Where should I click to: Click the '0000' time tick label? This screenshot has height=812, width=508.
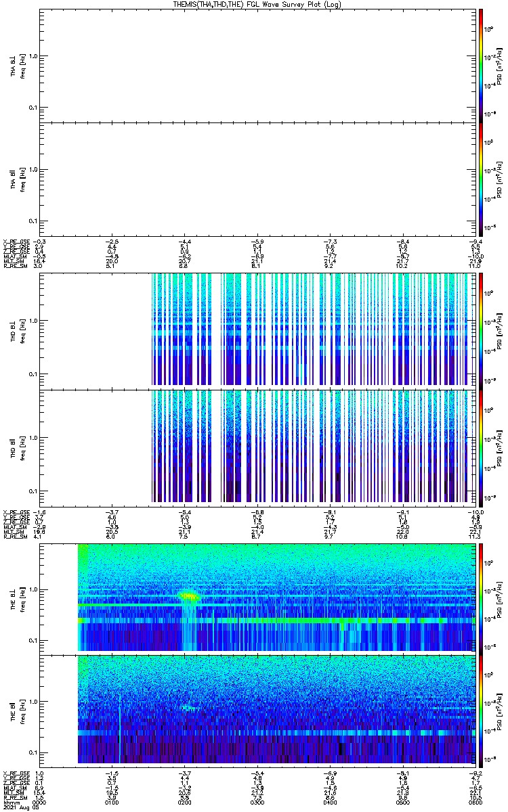pyautogui.click(x=40, y=801)
